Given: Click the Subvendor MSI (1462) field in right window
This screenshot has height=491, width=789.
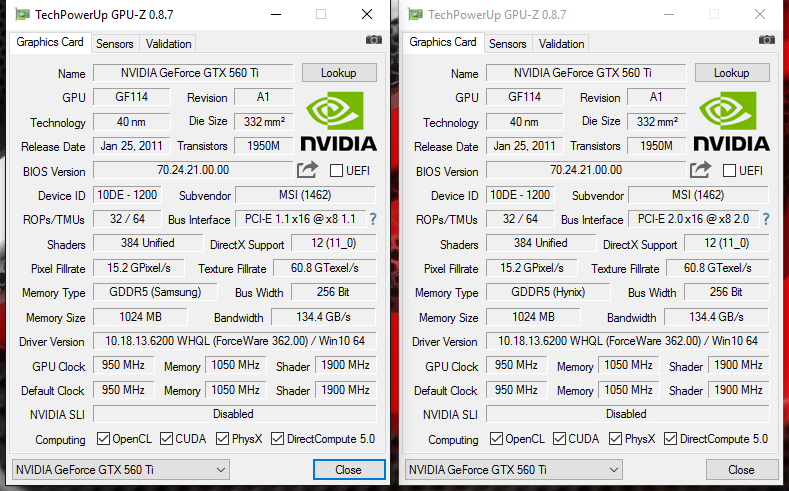Looking at the screenshot, I should click(698, 195).
